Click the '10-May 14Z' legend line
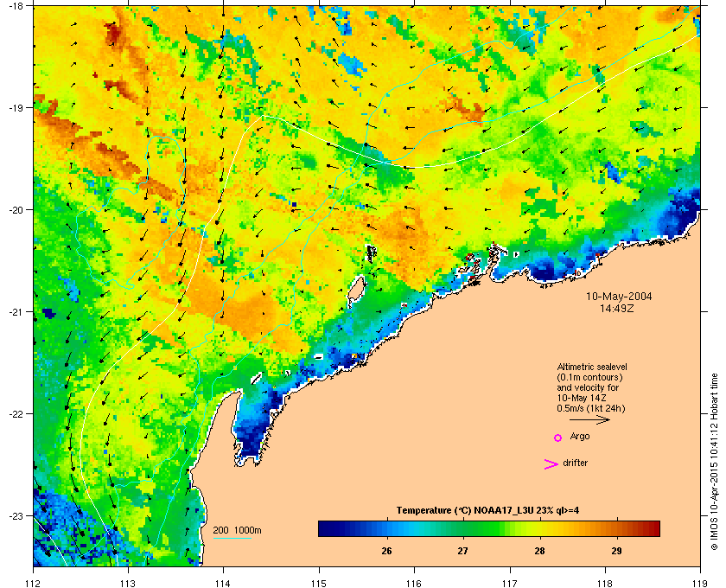Image resolution: width=726 pixels, height=588 pixels. pyautogui.click(x=582, y=398)
